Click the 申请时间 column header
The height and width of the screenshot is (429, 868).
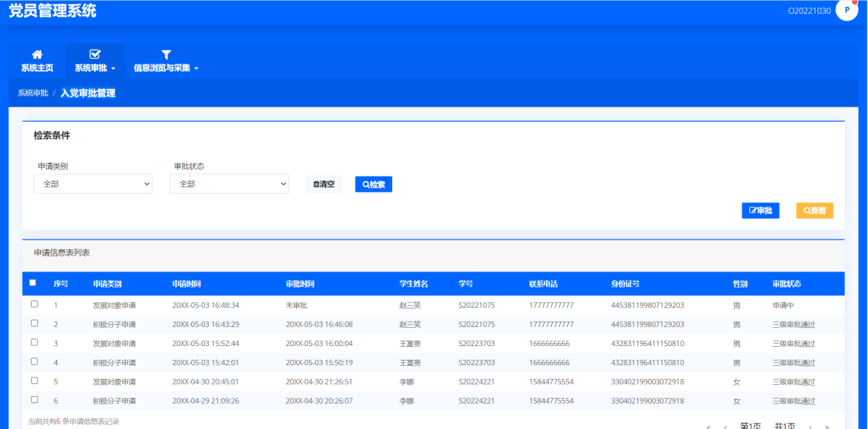point(187,284)
